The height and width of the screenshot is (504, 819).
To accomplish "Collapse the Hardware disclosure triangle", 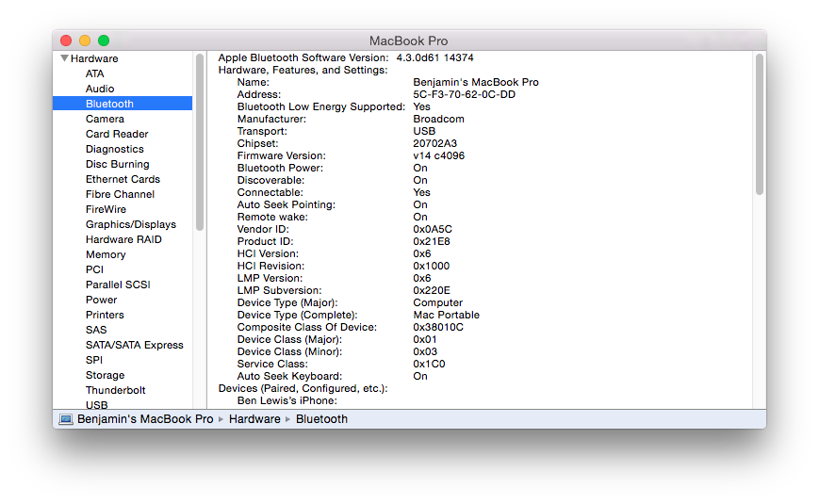I will tap(64, 58).
